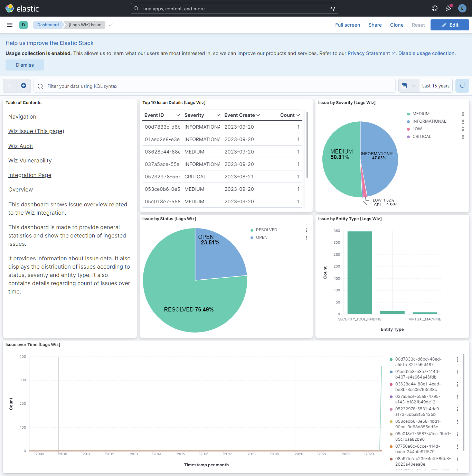
Task: Open the main navigation hamburger menu
Action: [x=9, y=25]
